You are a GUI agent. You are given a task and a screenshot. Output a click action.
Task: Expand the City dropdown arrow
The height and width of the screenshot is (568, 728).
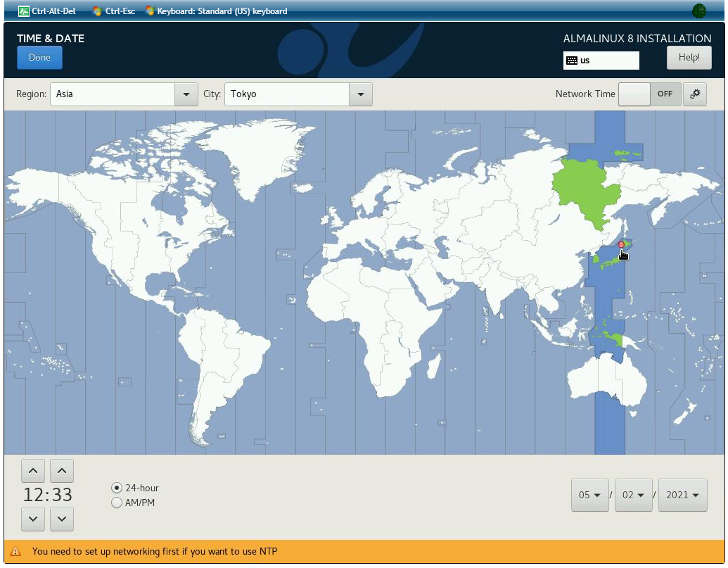point(360,94)
